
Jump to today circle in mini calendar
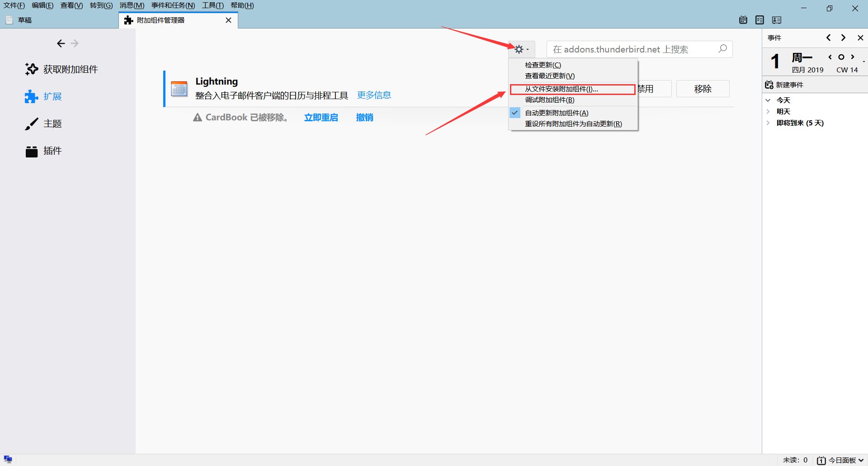(841, 57)
